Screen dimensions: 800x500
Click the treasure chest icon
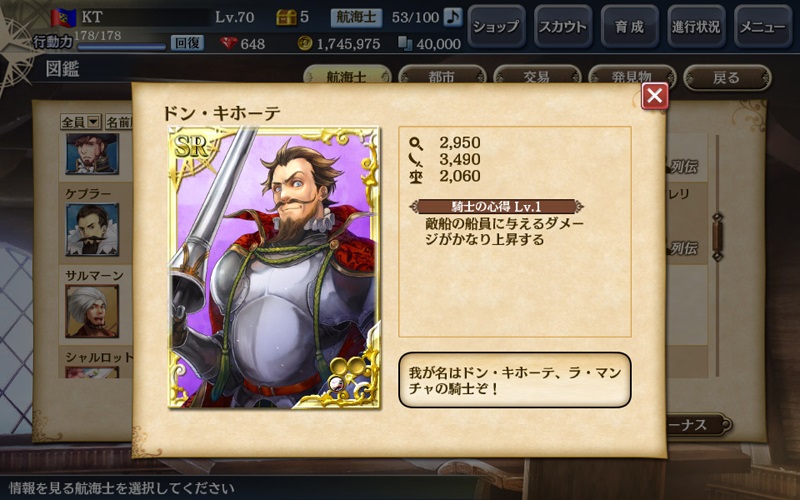pos(286,17)
